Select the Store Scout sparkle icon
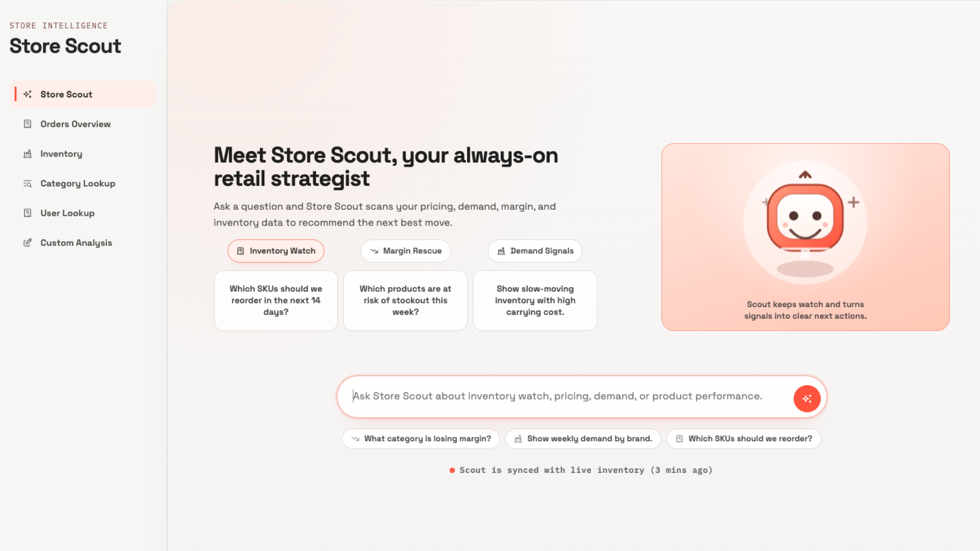980x551 pixels. pos(28,94)
